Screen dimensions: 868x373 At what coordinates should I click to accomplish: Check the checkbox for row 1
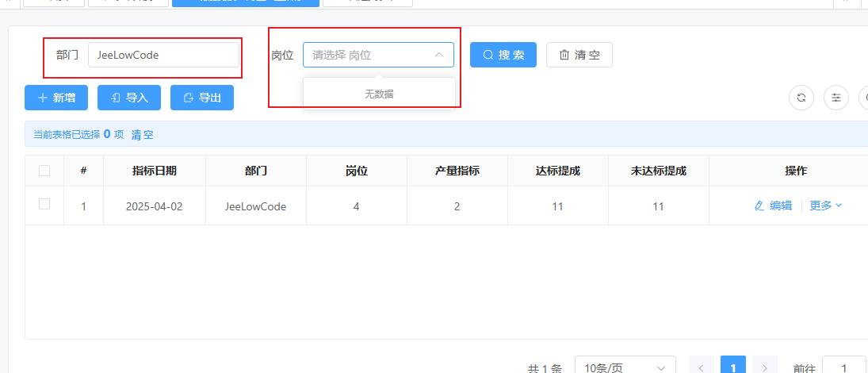tap(44, 205)
